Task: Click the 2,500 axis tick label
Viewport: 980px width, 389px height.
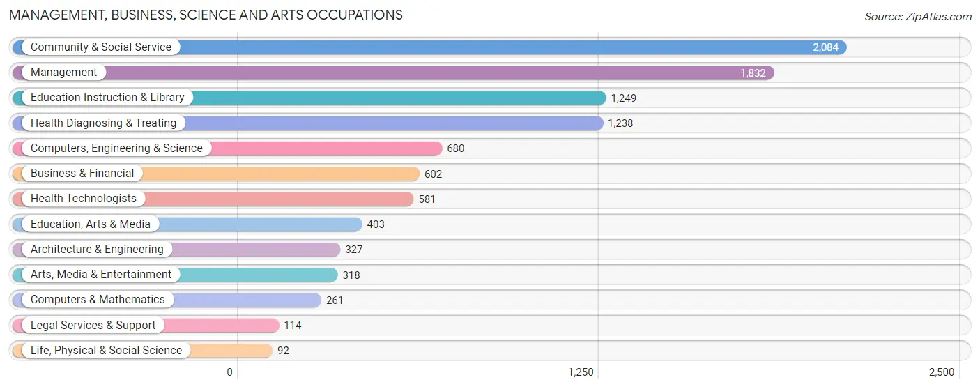Action: pos(942,372)
